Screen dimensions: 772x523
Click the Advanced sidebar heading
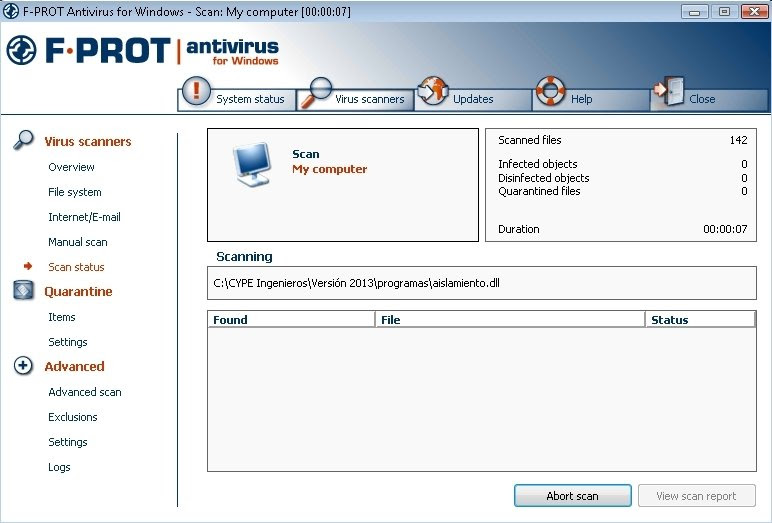[x=74, y=366]
